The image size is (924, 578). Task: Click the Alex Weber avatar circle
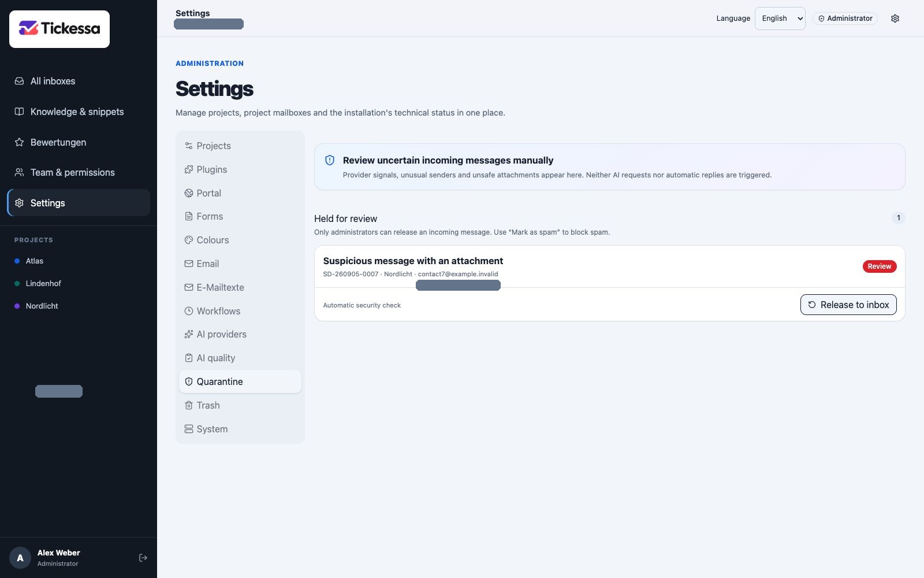click(20, 558)
